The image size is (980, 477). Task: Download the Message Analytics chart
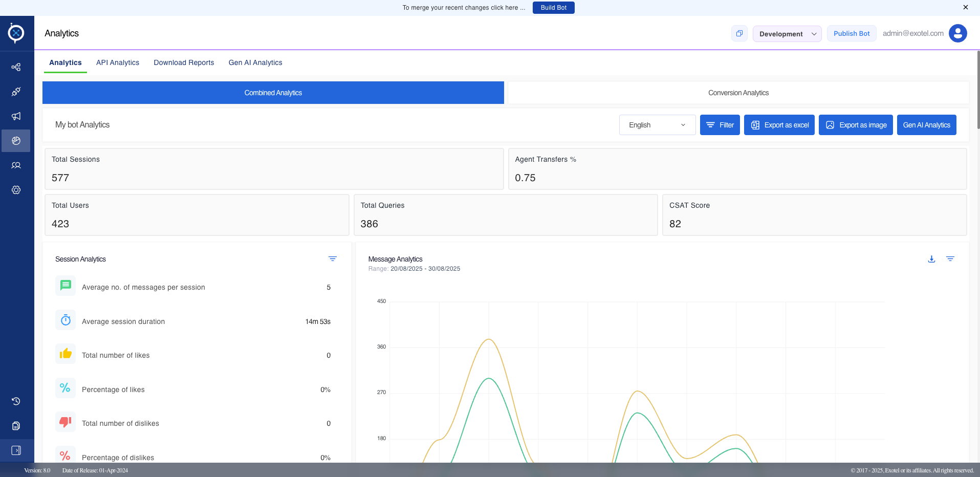coord(931,259)
